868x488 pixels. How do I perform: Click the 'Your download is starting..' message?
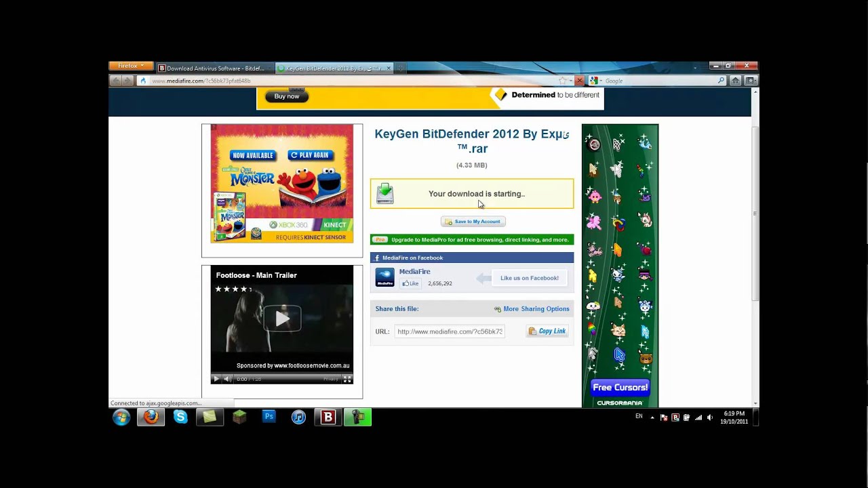(477, 194)
